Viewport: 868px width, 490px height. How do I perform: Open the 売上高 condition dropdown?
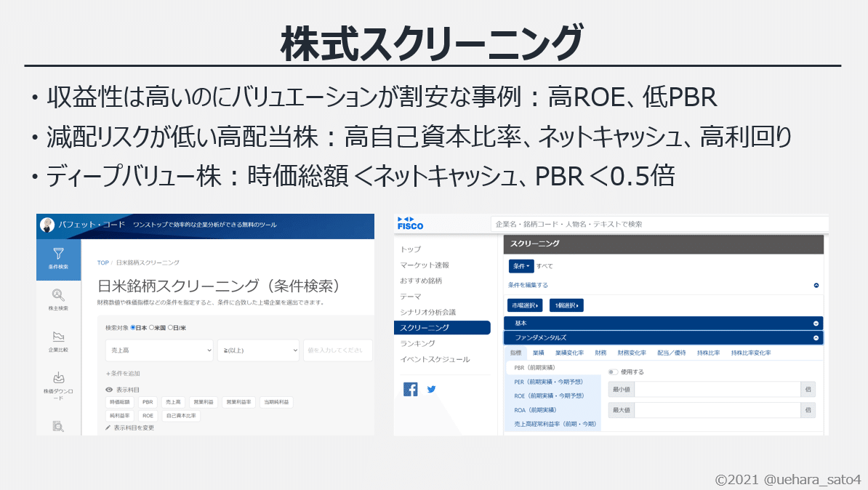click(159, 350)
